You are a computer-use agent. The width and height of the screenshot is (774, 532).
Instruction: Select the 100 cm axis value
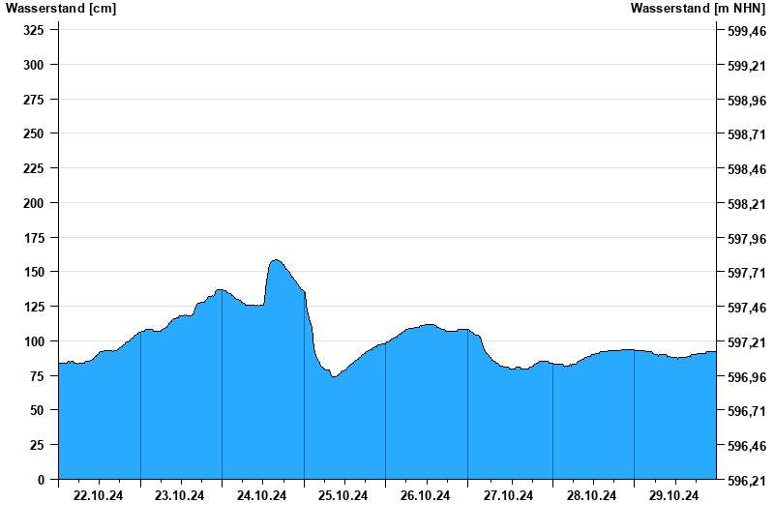pyautogui.click(x=34, y=341)
